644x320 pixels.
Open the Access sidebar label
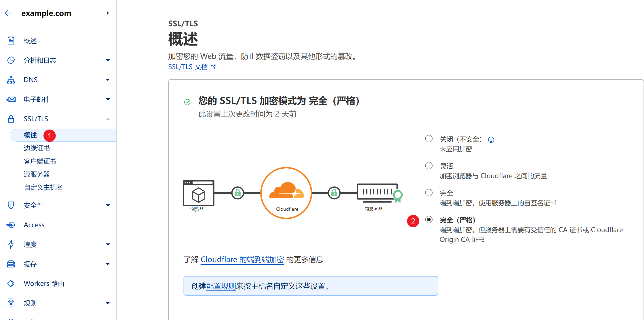[x=34, y=225]
